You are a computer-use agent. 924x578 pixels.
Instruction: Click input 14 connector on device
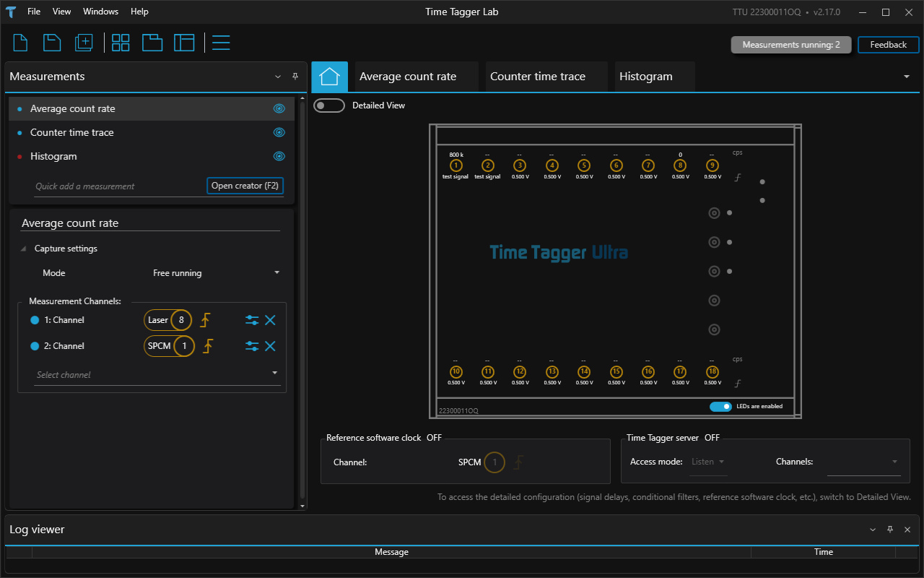pyautogui.click(x=584, y=371)
